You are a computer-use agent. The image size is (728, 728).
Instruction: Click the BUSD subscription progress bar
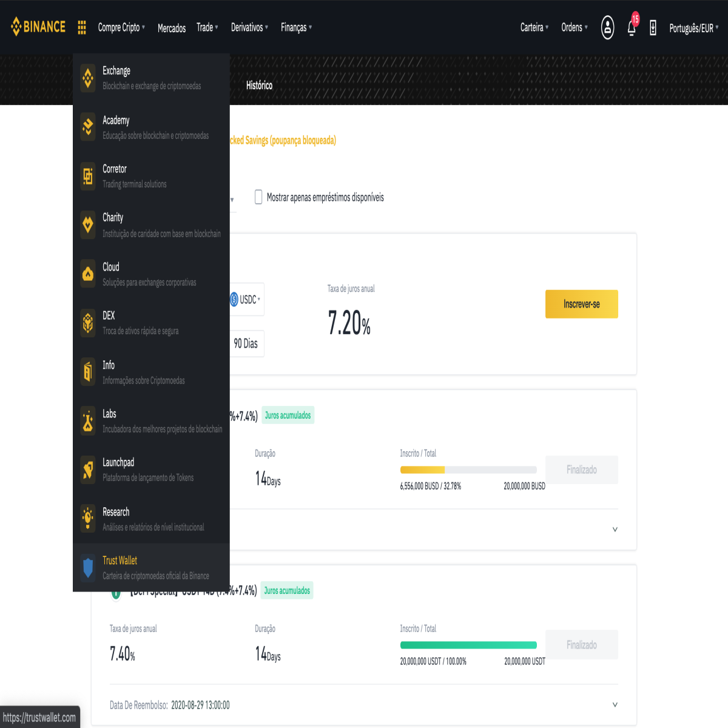tap(468, 470)
